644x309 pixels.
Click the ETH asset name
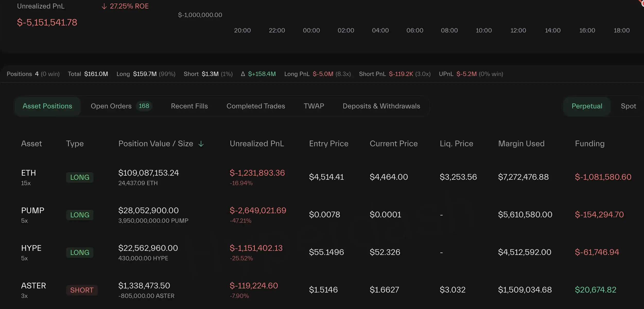click(x=29, y=173)
